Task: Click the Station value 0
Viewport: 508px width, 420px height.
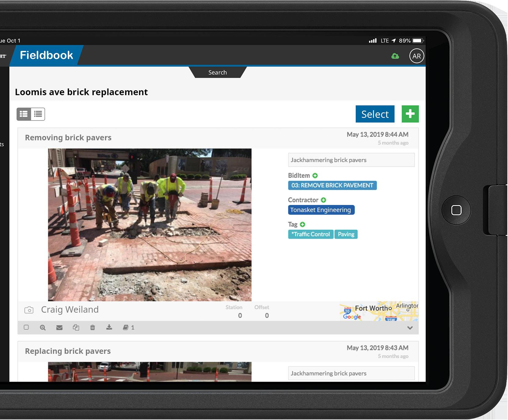Action: 240,316
